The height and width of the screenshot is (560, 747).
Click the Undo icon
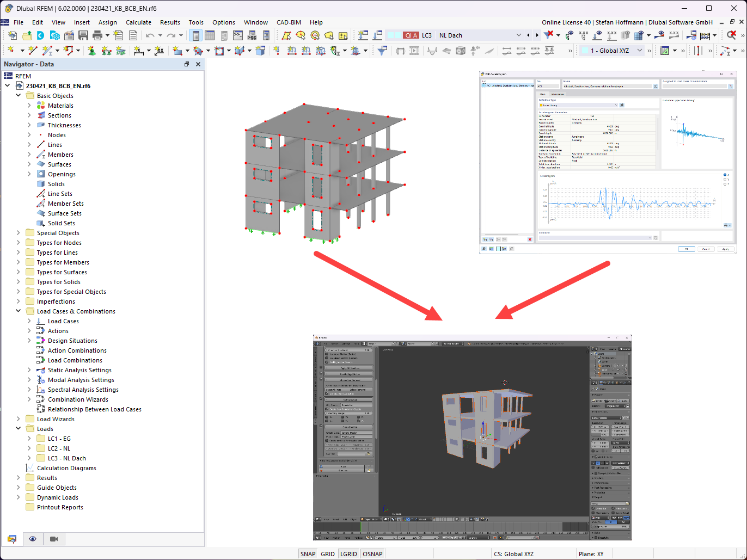click(150, 35)
